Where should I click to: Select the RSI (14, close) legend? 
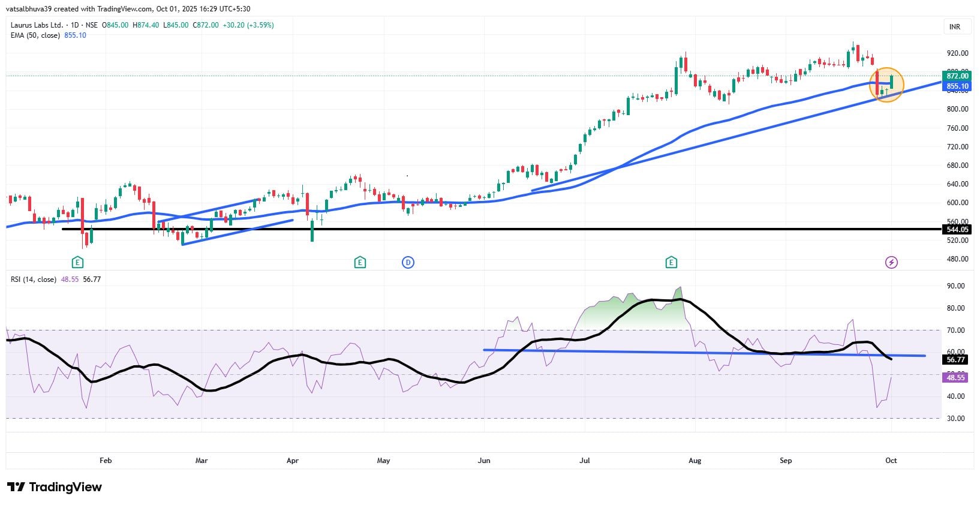coord(34,279)
